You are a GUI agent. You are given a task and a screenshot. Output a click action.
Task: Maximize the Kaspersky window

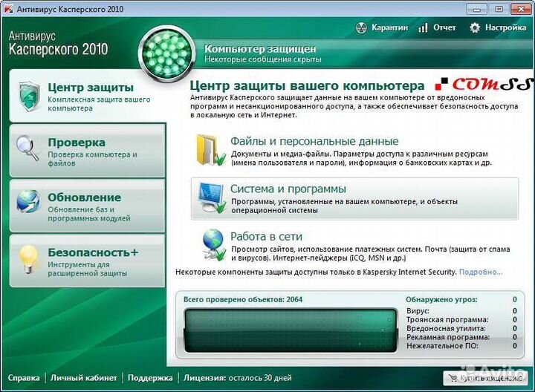(499, 9)
